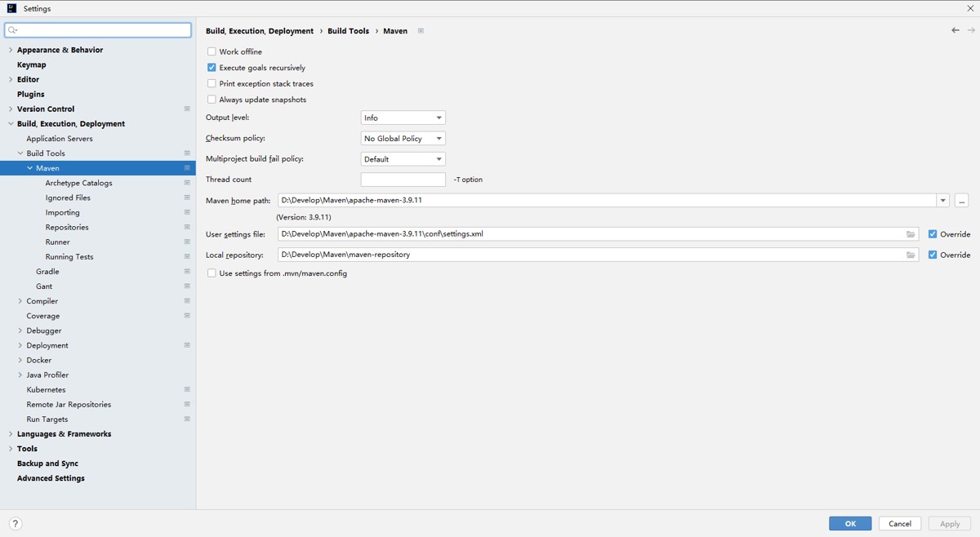Click project settings icon on Version Control row
The height and width of the screenshot is (537, 980).
[187, 109]
